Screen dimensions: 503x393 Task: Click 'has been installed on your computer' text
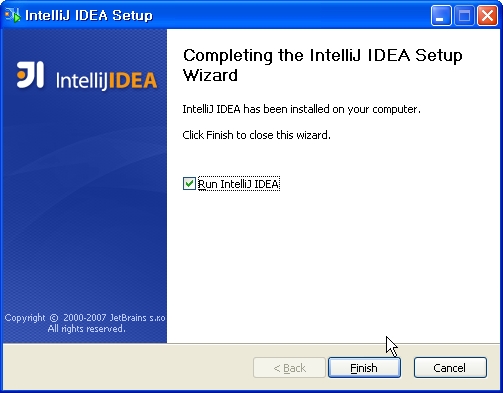(332, 109)
